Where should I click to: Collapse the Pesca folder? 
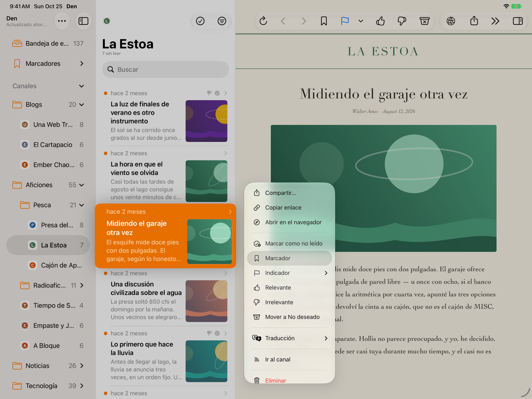pyautogui.click(x=82, y=205)
